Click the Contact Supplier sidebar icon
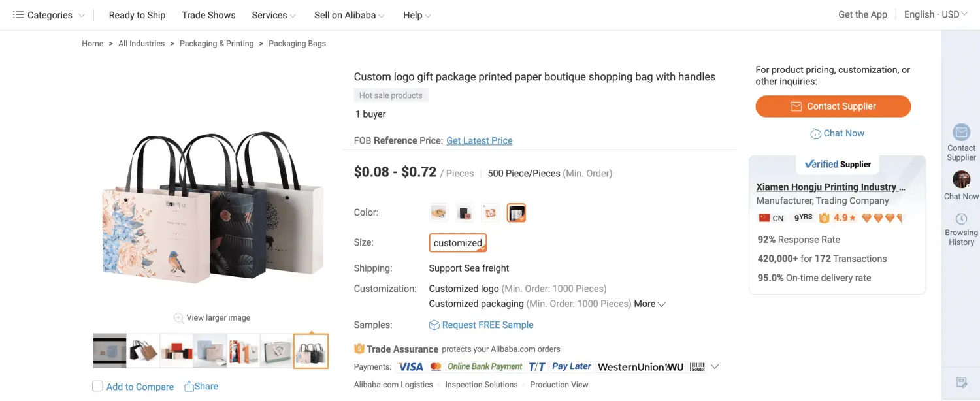This screenshot has height=401, width=980. [x=961, y=133]
